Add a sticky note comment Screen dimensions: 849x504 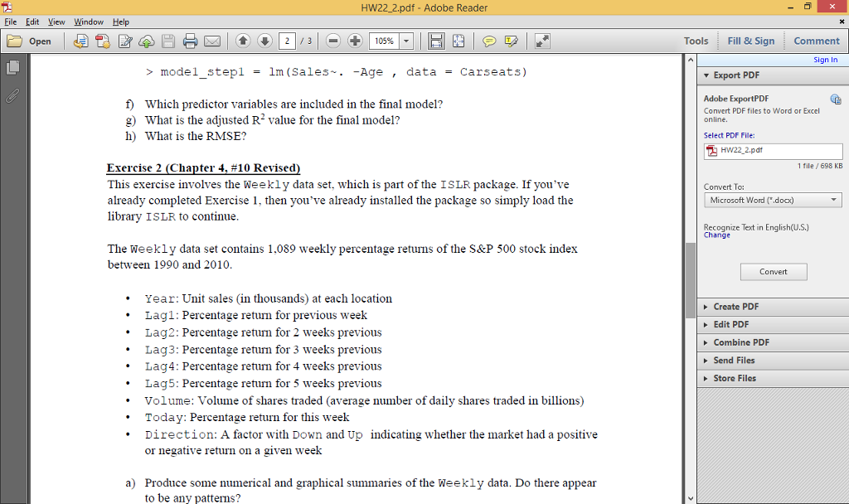(488, 40)
